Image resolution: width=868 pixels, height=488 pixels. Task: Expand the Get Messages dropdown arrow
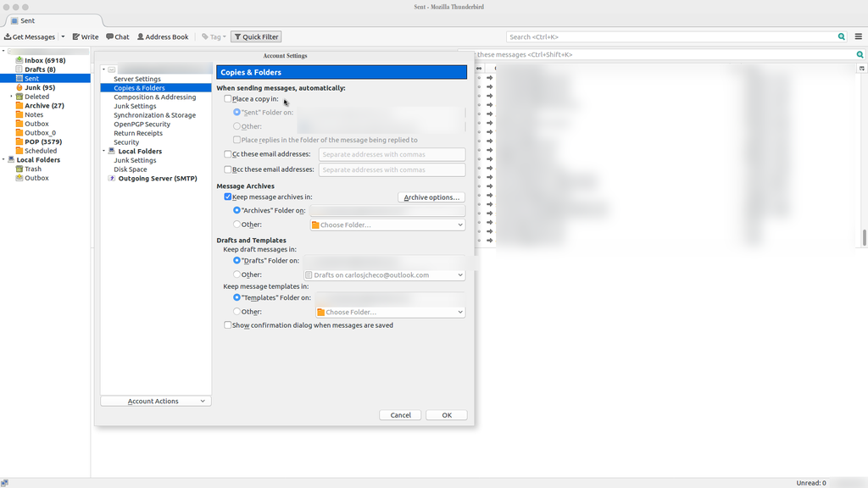(x=63, y=37)
